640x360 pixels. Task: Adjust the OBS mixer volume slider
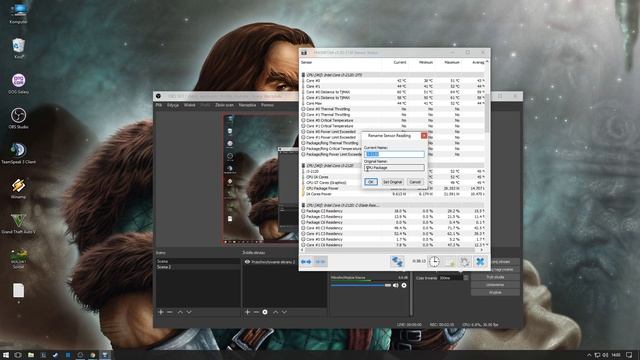point(361,285)
